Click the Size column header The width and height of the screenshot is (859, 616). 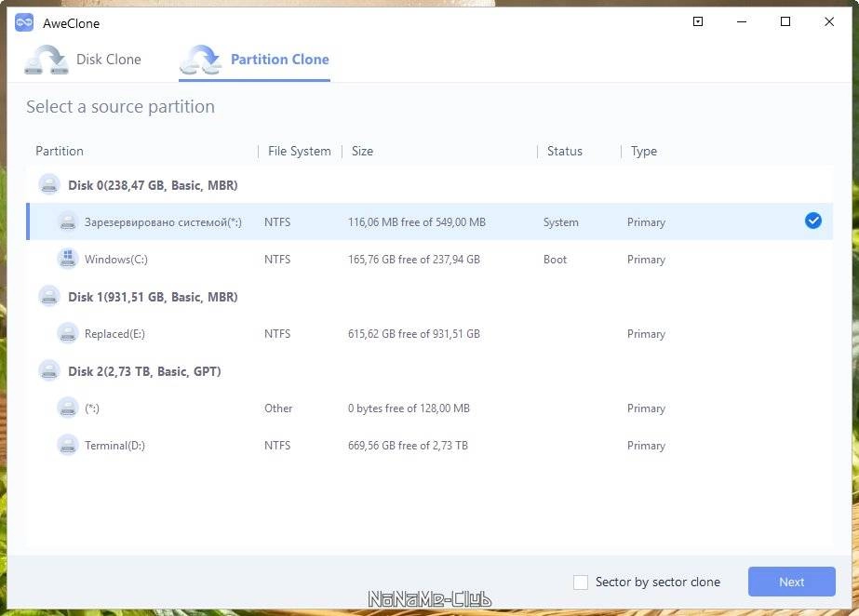coord(362,151)
